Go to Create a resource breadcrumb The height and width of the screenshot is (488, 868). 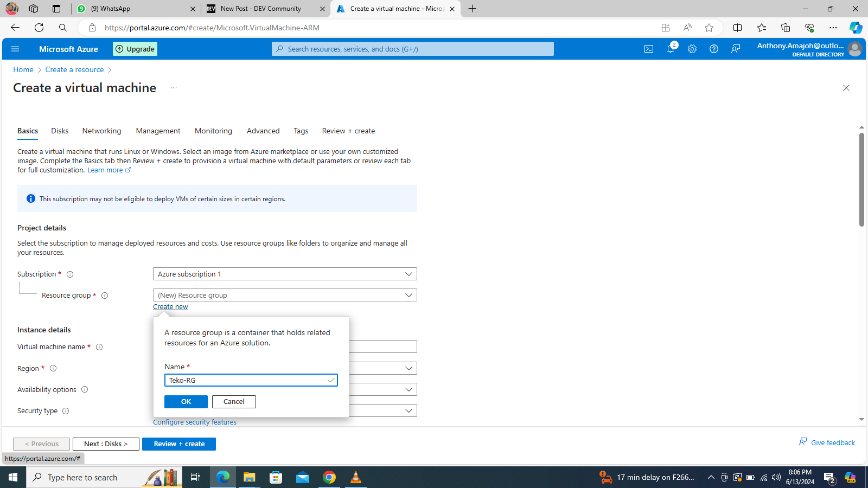pos(74,69)
